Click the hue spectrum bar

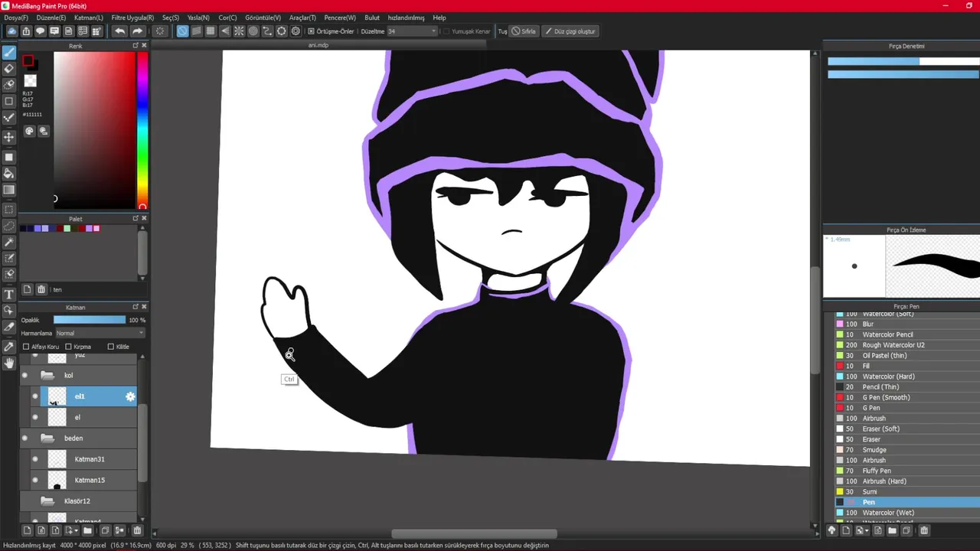coord(142,130)
